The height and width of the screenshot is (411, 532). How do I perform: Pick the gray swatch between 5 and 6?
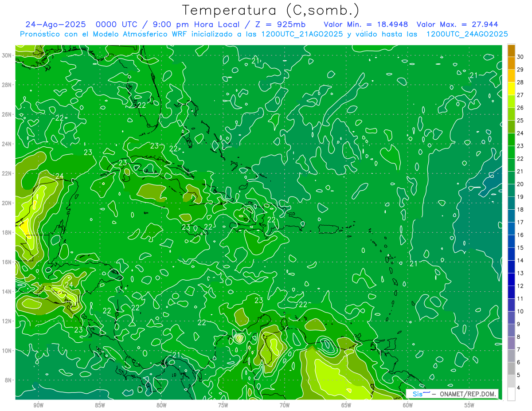(x=511, y=368)
